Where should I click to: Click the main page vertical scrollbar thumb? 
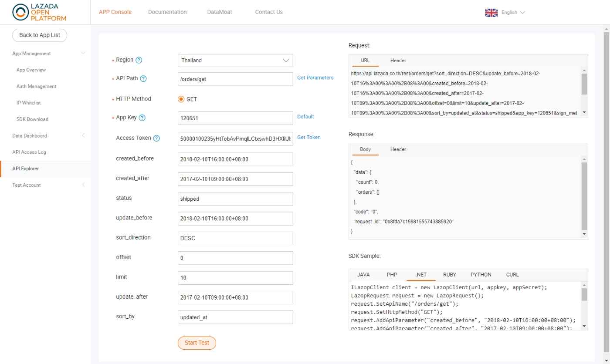(606, 192)
